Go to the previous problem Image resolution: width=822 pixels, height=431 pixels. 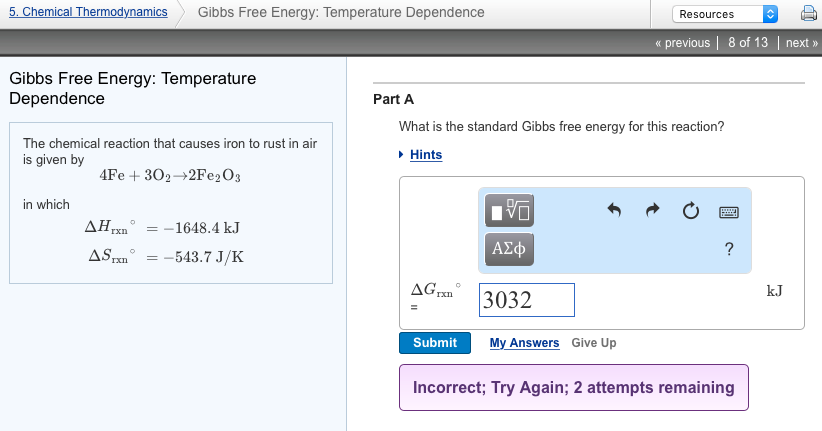click(682, 43)
